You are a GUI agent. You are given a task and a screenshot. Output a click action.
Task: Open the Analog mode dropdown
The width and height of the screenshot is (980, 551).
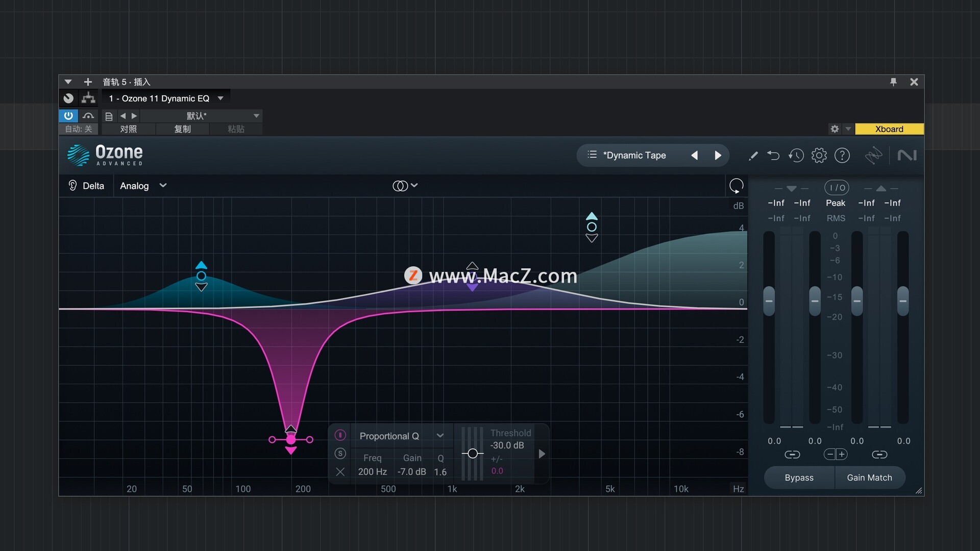[143, 186]
